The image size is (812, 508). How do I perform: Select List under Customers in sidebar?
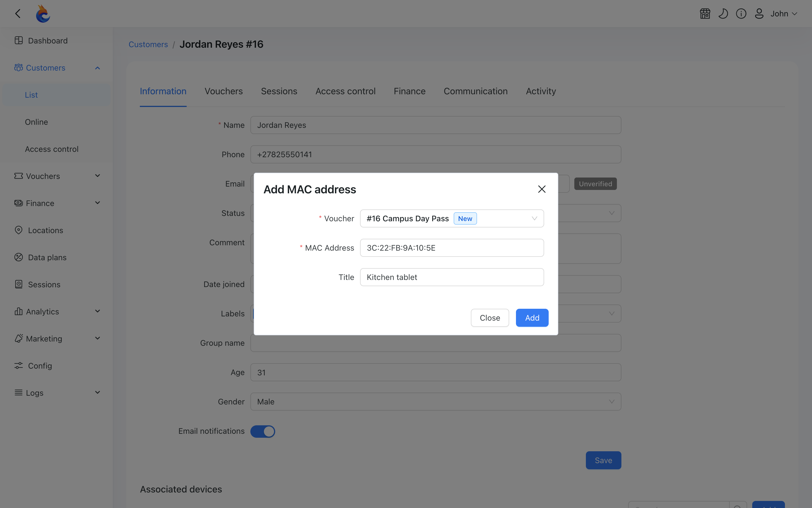56,95
